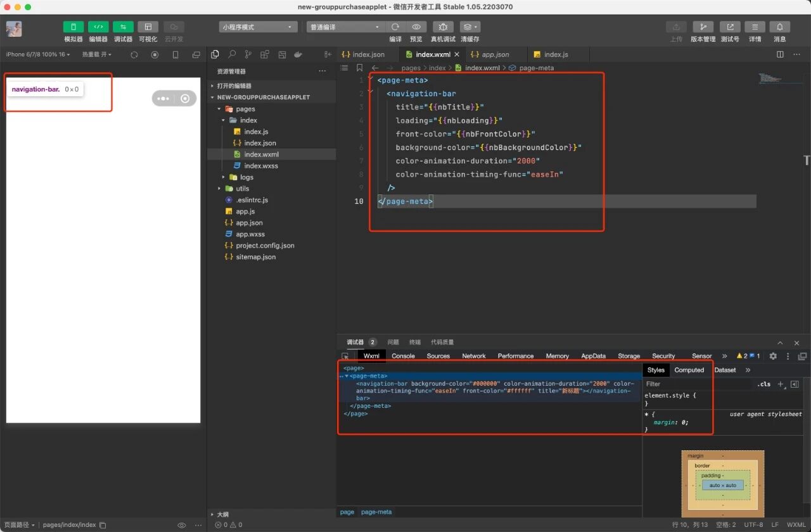Click the search icon in the editor sidebar

(x=232, y=54)
